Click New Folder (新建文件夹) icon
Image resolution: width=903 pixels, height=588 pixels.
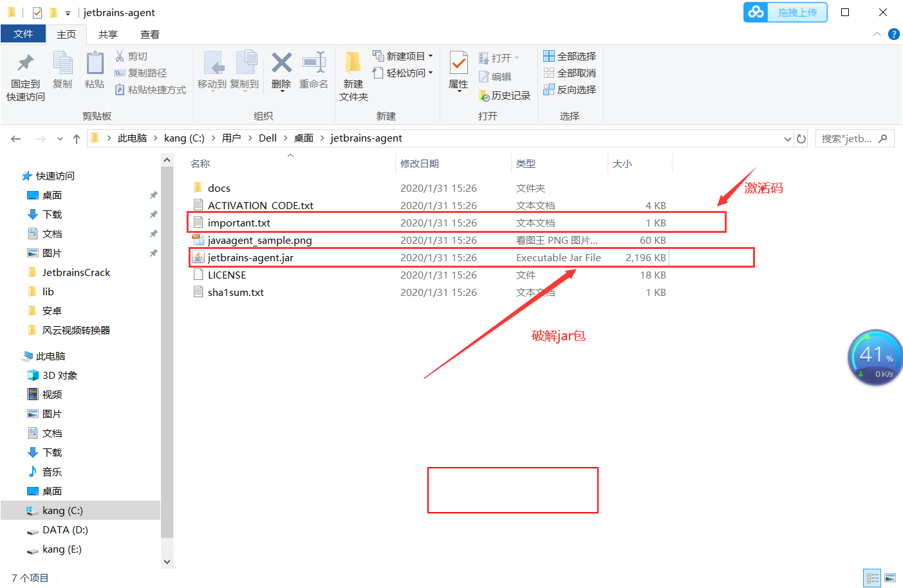[x=353, y=63]
